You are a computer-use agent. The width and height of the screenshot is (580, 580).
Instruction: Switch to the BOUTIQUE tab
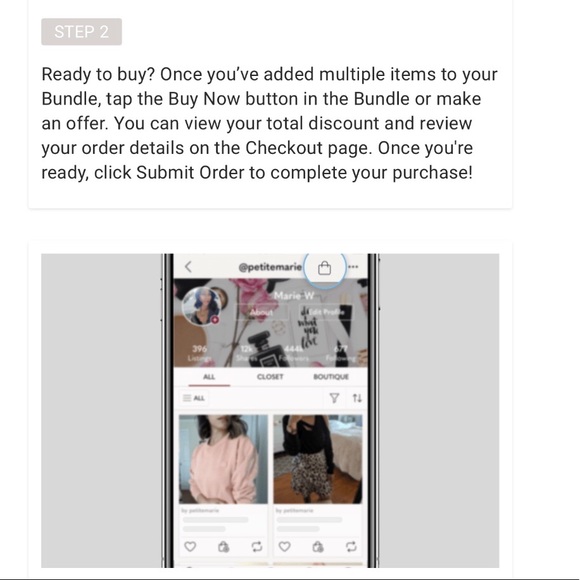click(331, 377)
